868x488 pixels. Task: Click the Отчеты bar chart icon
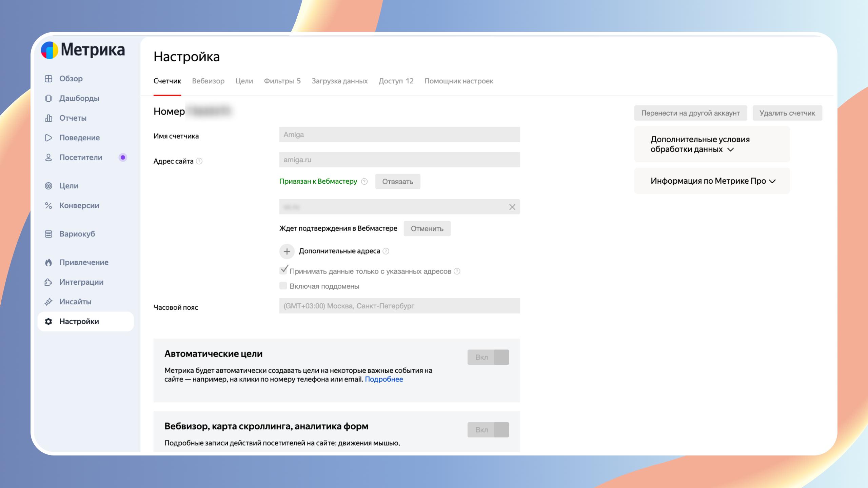pos(48,118)
